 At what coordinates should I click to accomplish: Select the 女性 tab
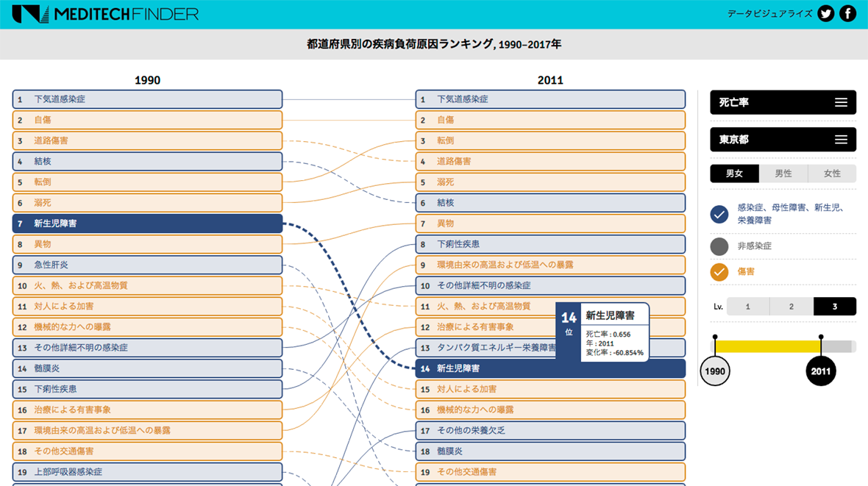click(x=832, y=174)
